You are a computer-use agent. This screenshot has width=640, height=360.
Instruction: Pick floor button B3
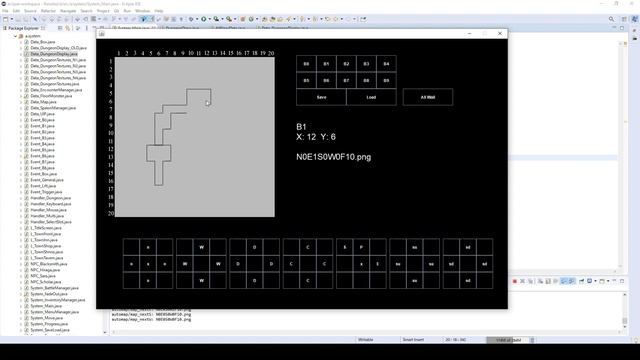[x=366, y=64]
